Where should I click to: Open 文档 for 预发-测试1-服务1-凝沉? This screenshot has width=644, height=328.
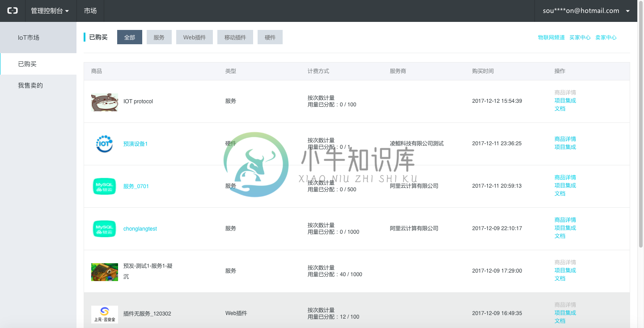[560, 278]
